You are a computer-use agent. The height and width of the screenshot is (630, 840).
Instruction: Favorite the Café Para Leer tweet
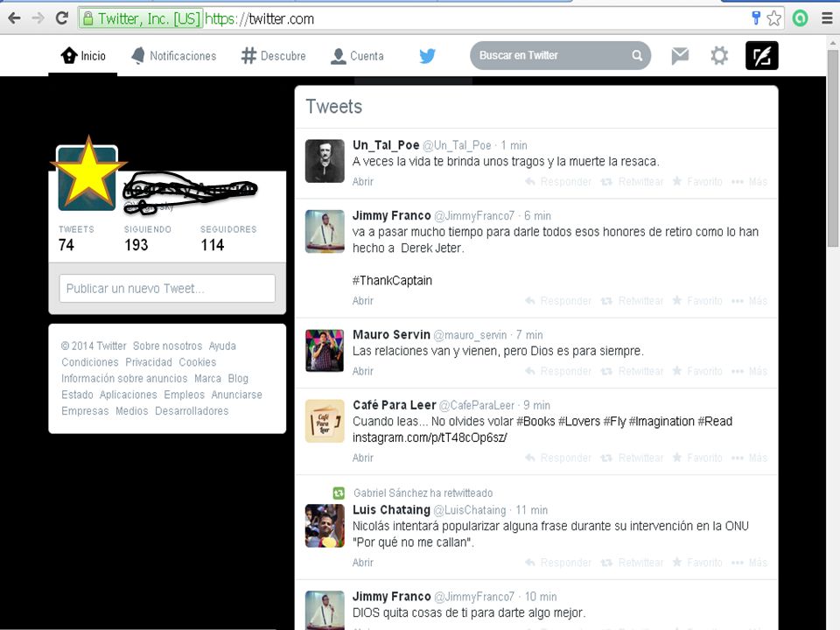[x=697, y=458]
